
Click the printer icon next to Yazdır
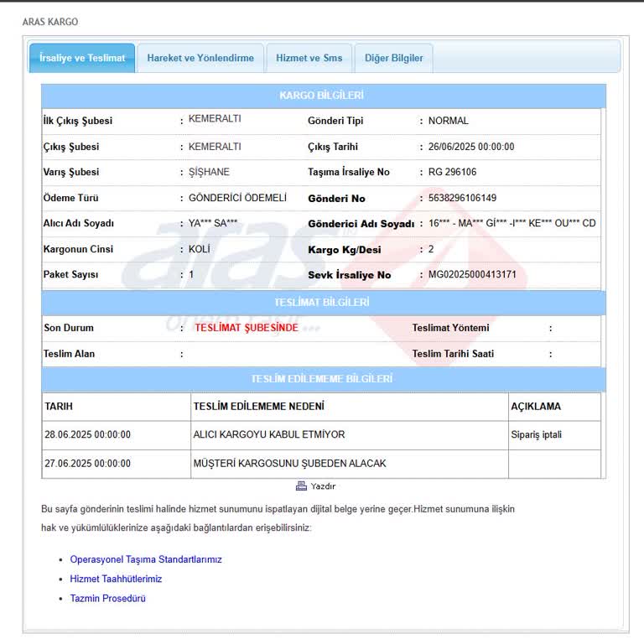click(x=301, y=486)
